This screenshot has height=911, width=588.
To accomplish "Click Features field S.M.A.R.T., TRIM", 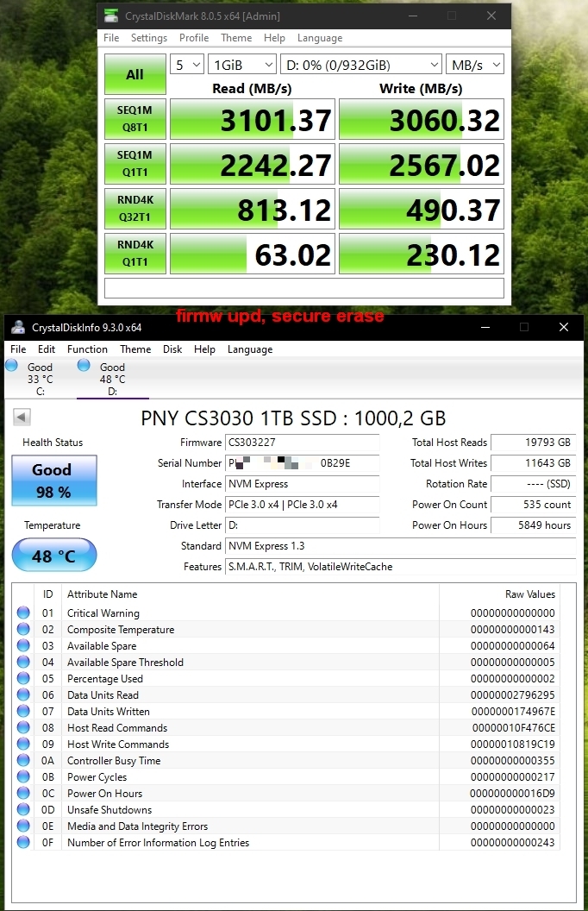I will pos(401,567).
